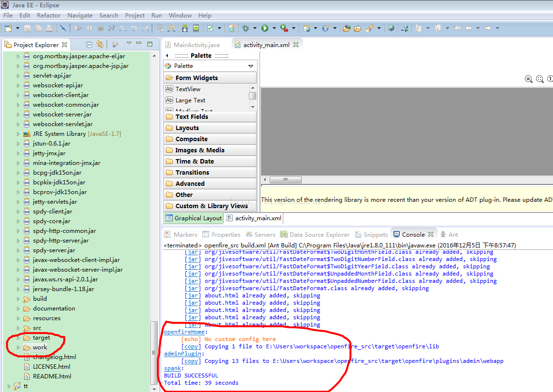Open the Refactor menu
This screenshot has height=392, width=553.
[x=49, y=16]
